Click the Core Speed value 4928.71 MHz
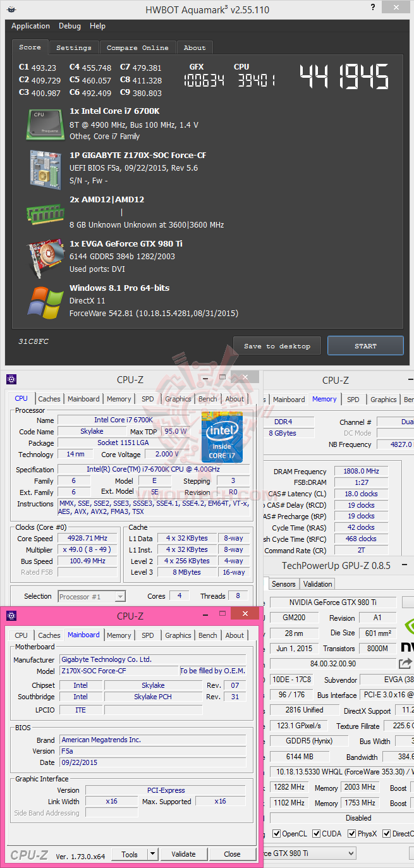The width and height of the screenshot is (414, 868). 88,539
